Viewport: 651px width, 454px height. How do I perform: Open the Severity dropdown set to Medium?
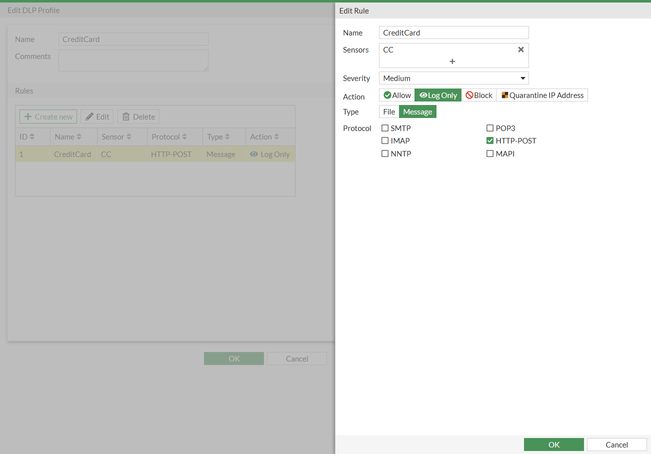coord(454,78)
